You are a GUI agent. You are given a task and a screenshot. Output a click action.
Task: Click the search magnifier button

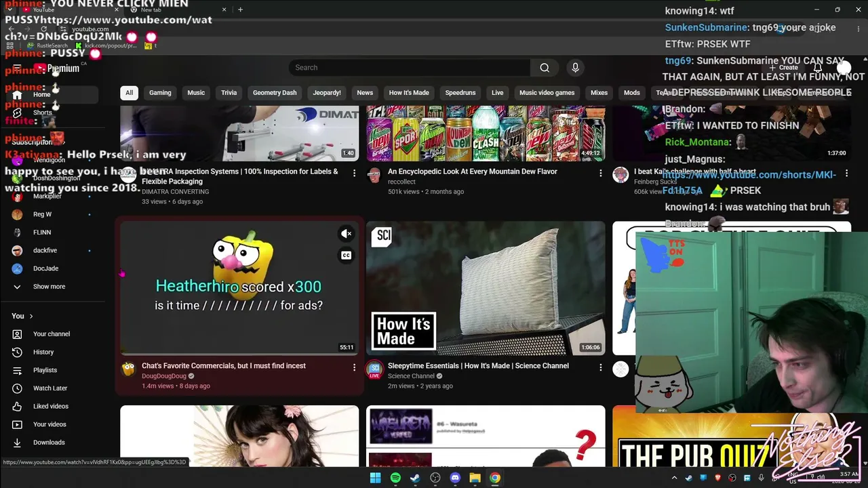tap(545, 68)
